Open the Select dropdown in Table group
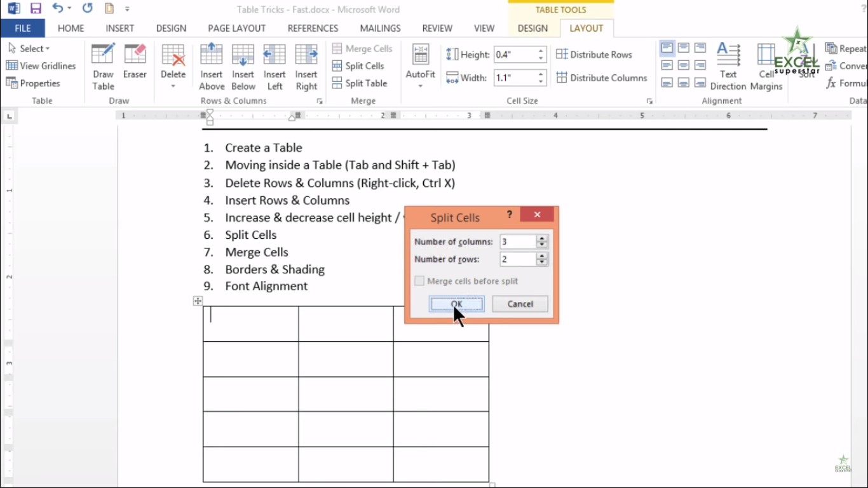Screen dimensions: 868x488 (x=29, y=48)
